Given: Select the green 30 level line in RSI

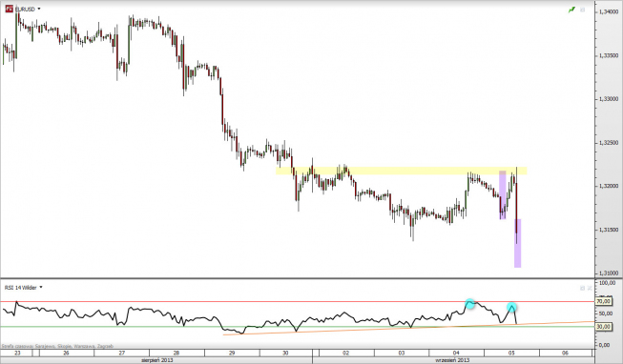Looking at the screenshot, I should click(x=298, y=327).
